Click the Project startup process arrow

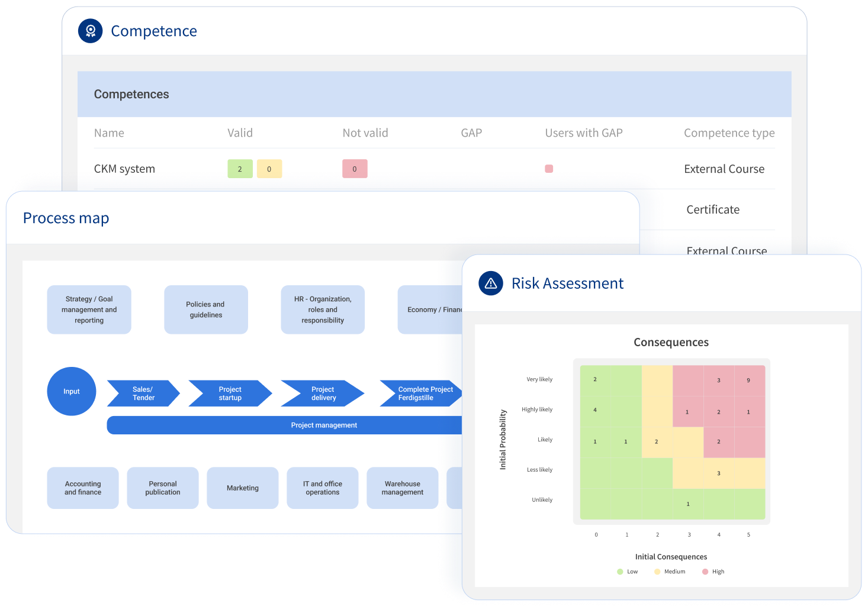[230, 393]
